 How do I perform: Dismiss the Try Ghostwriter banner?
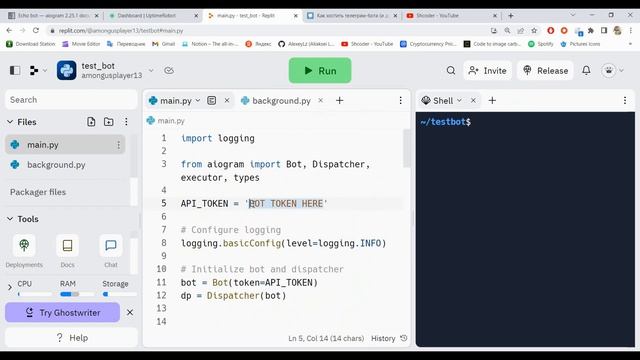[130, 313]
